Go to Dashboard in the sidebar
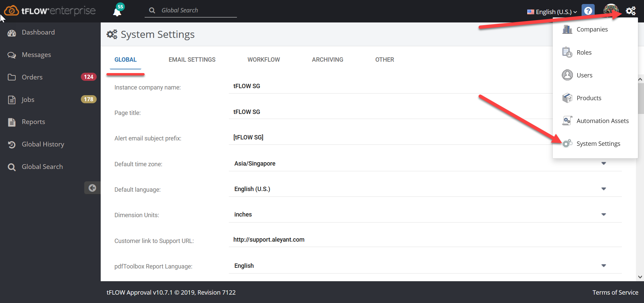644x303 pixels. click(x=38, y=33)
